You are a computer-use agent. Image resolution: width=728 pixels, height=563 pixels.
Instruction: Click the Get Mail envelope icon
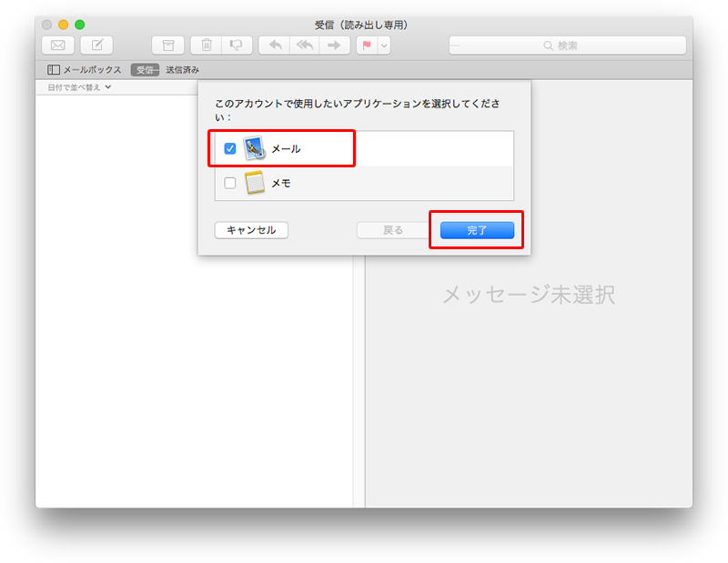pyautogui.click(x=58, y=45)
